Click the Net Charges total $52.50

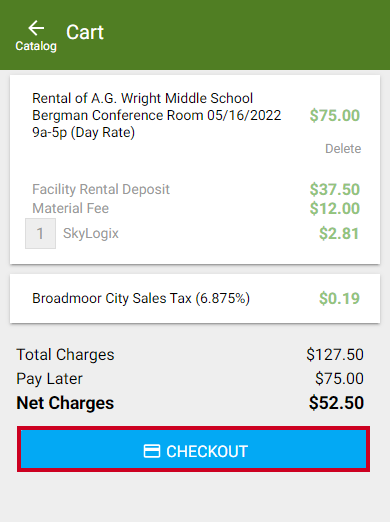coord(336,403)
